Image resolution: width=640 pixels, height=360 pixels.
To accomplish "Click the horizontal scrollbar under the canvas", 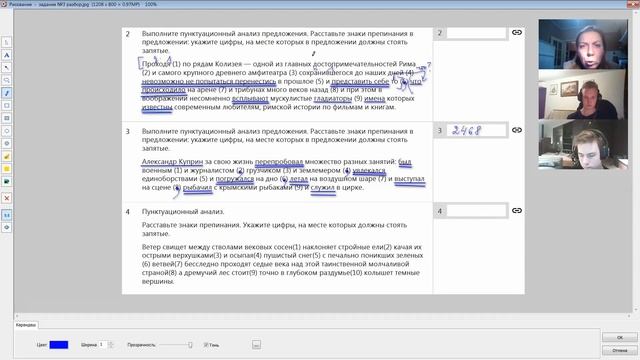I will point(323,316).
